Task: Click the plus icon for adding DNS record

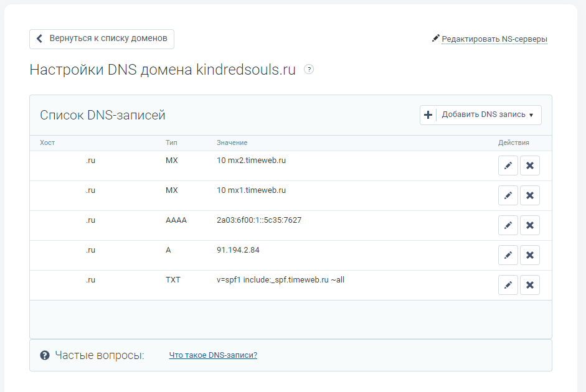Action: (x=428, y=115)
